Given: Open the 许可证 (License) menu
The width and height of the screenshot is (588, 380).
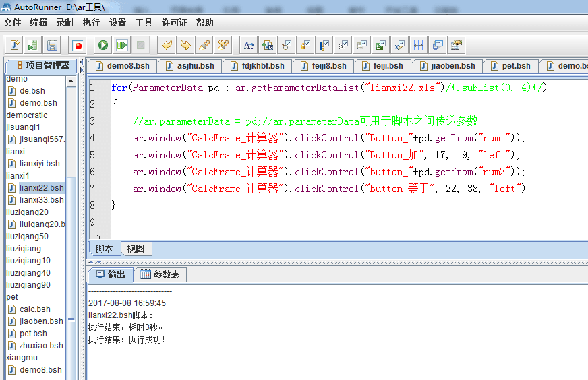Looking at the screenshot, I should pyautogui.click(x=174, y=22).
